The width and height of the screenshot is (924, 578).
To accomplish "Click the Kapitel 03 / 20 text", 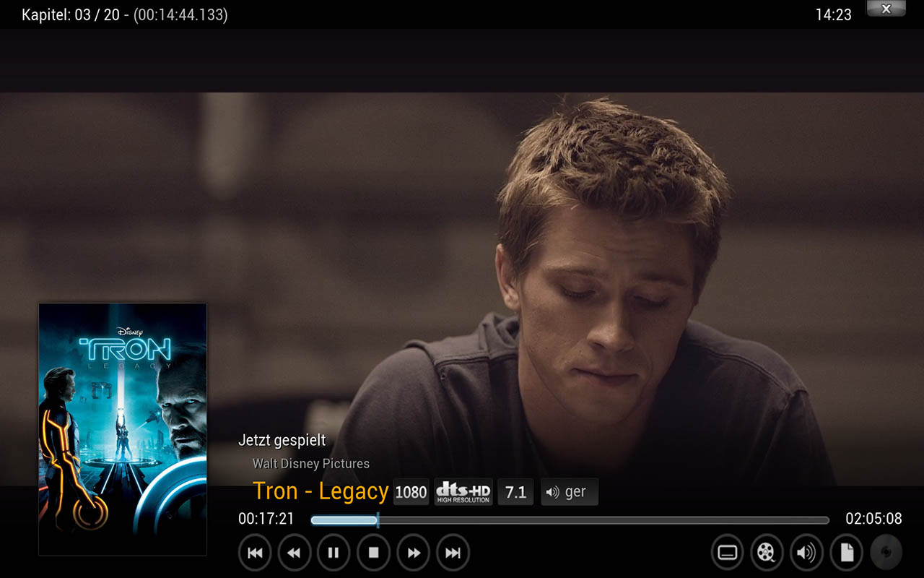I will 71,14.
